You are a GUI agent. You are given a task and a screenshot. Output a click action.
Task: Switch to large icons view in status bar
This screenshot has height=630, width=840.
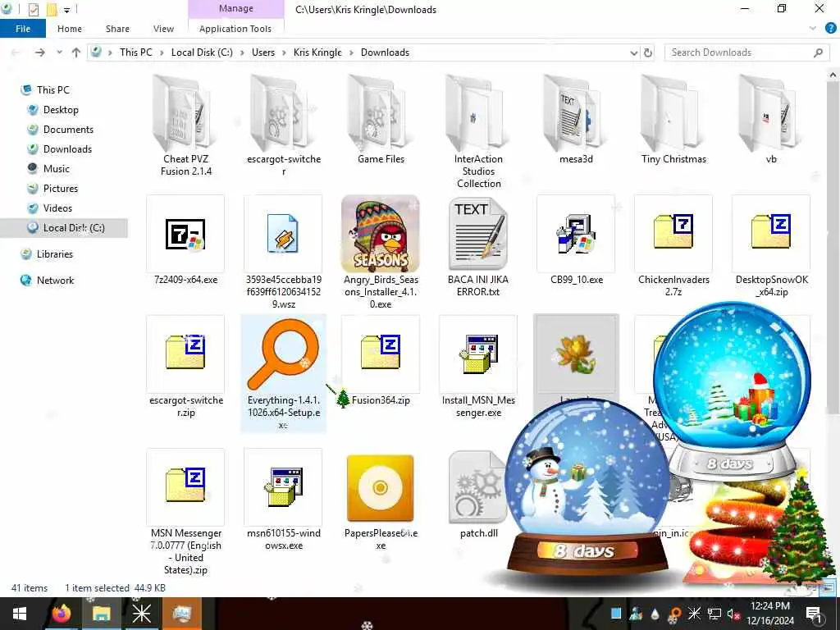[829, 587]
